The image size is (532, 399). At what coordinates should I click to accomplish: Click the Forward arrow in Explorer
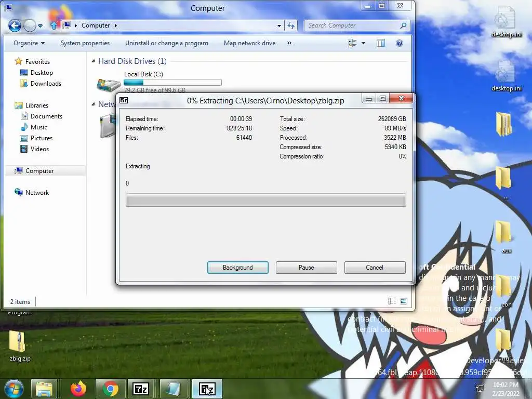[30, 25]
